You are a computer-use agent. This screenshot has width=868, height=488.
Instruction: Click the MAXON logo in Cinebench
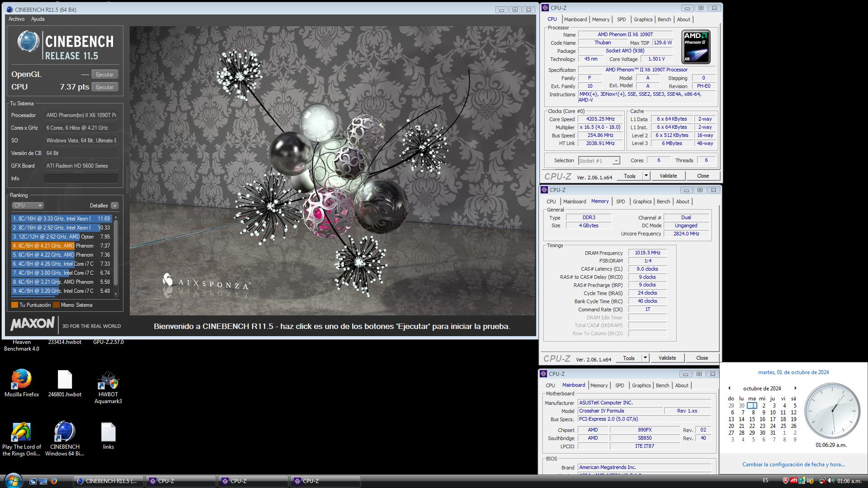coord(32,324)
